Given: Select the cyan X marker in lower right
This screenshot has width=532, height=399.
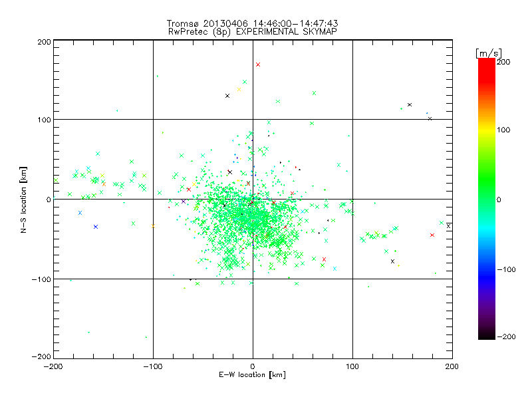Looking at the screenshot, I should [335, 269].
